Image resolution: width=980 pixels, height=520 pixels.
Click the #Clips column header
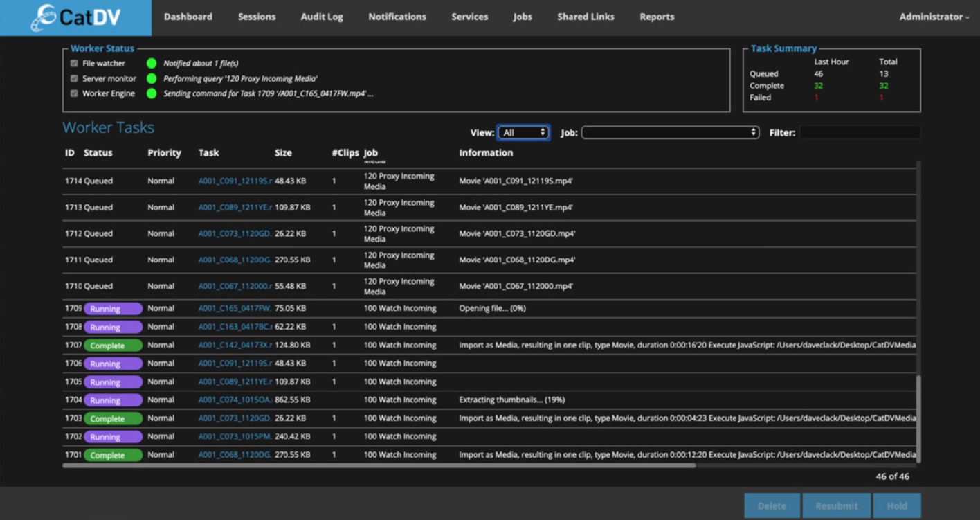click(345, 153)
